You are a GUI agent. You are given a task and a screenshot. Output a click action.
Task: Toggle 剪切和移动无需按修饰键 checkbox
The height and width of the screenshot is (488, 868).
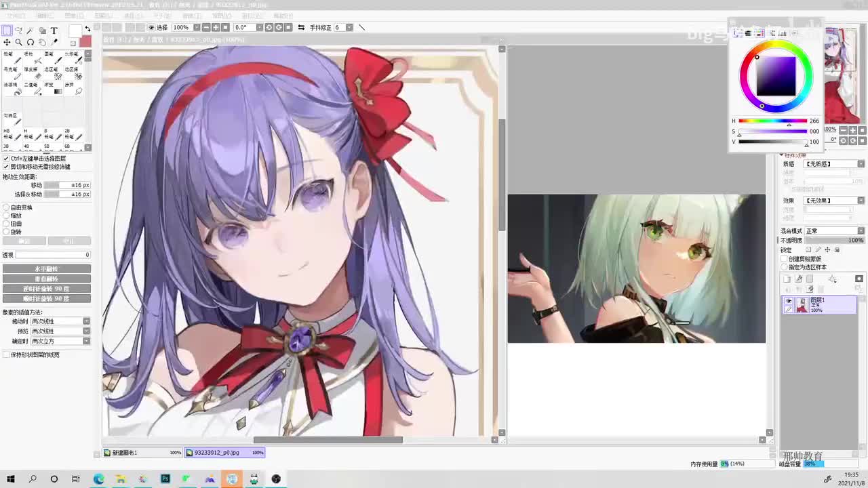click(x=6, y=167)
